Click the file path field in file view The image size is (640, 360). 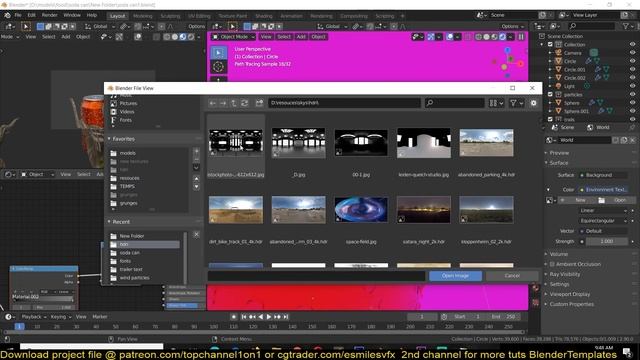coord(344,103)
